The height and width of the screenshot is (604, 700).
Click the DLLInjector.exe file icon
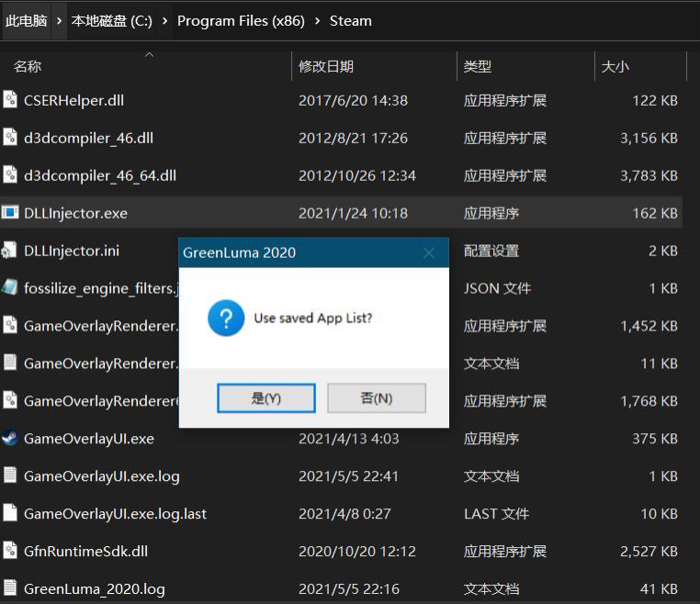click(x=10, y=213)
